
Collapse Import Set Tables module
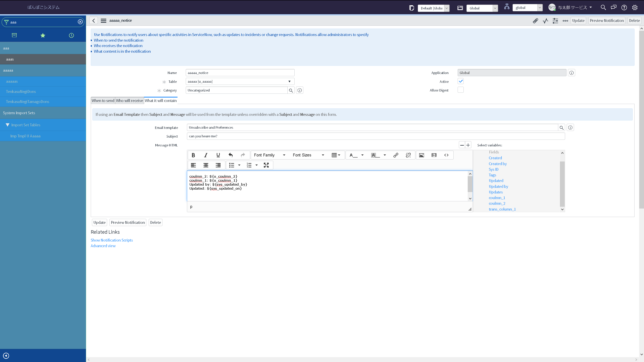[x=7, y=125]
